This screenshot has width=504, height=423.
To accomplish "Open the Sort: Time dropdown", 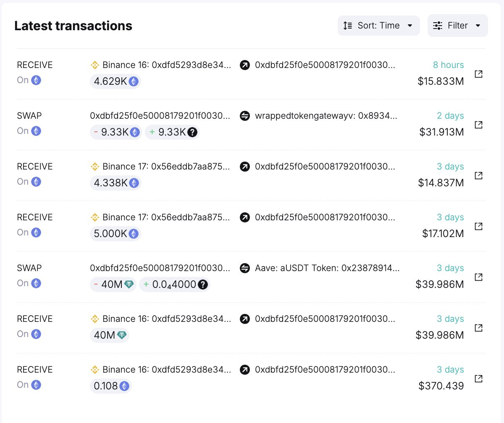I will [x=378, y=26].
